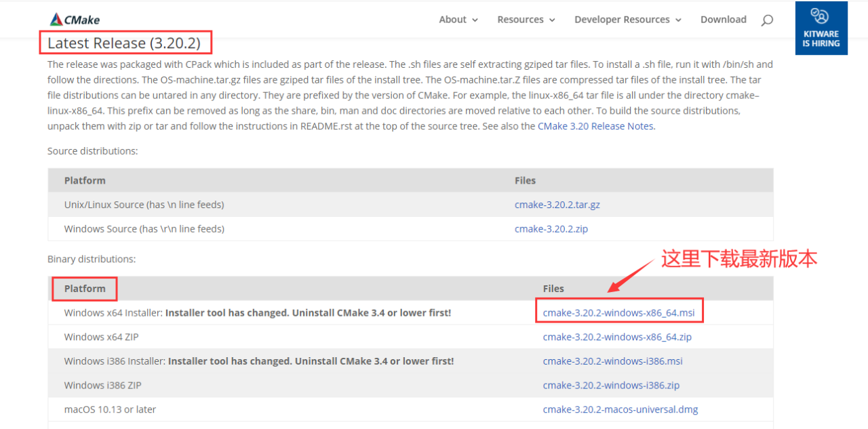
Task: Download cmake-3.20.2.tar.gz source archive
Action: point(557,205)
